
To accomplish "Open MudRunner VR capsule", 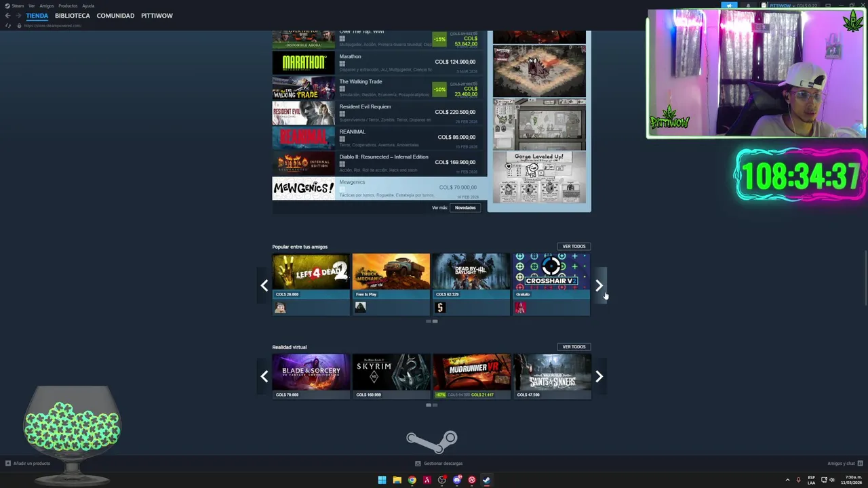I will (x=471, y=376).
